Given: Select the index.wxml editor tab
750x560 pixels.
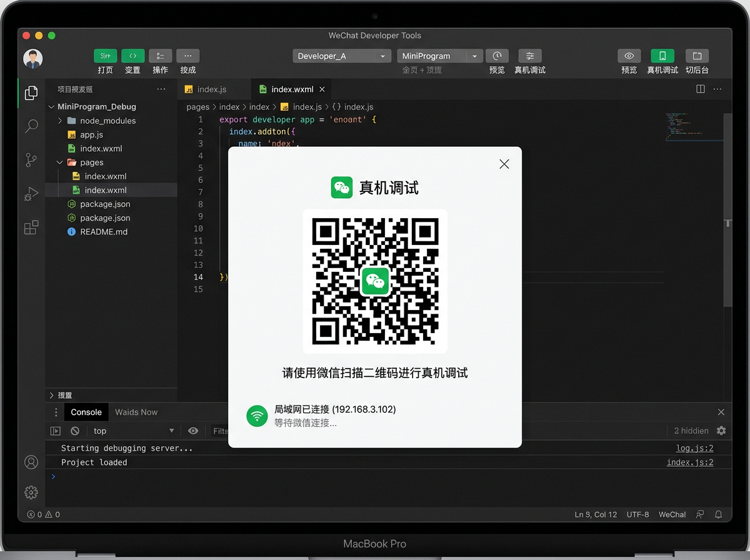Looking at the screenshot, I should point(291,89).
